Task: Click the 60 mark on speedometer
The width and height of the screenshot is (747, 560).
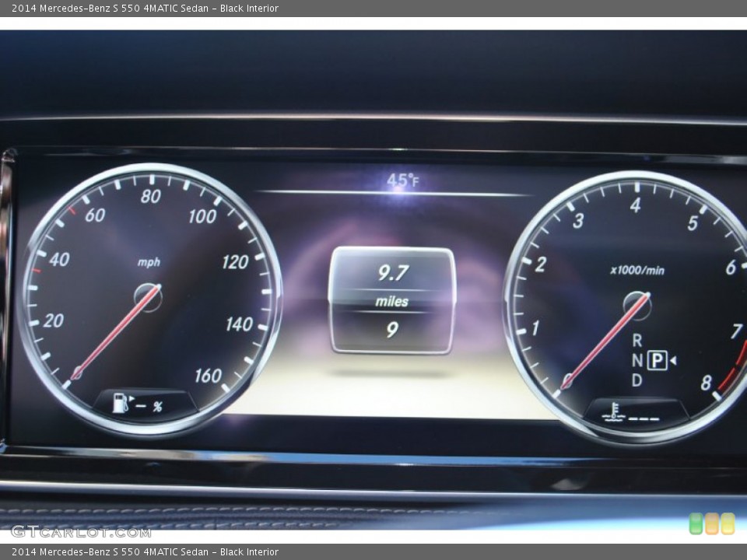Action: [95, 215]
